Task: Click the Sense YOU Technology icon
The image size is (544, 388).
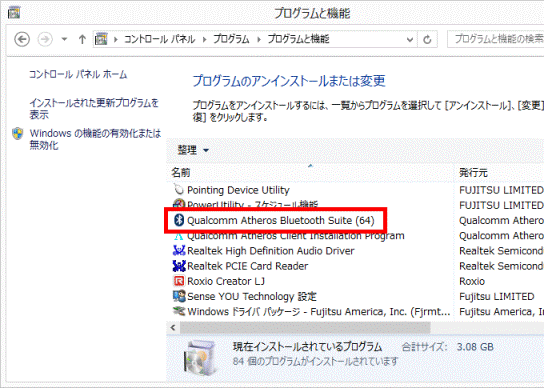Action: click(x=179, y=296)
